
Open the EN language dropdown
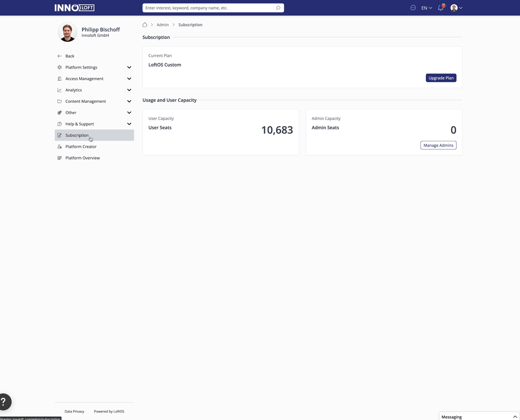pyautogui.click(x=426, y=8)
